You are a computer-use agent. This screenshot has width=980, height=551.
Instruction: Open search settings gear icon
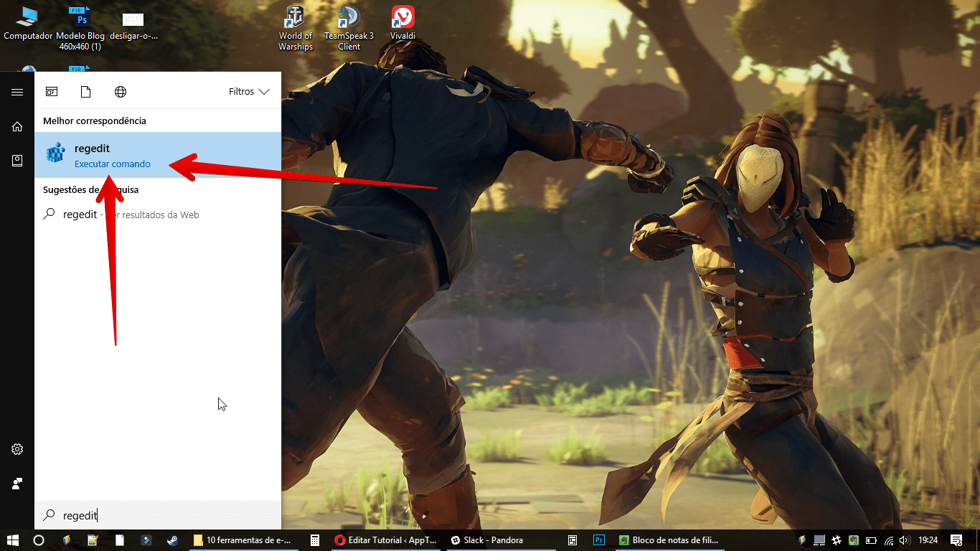click(17, 449)
